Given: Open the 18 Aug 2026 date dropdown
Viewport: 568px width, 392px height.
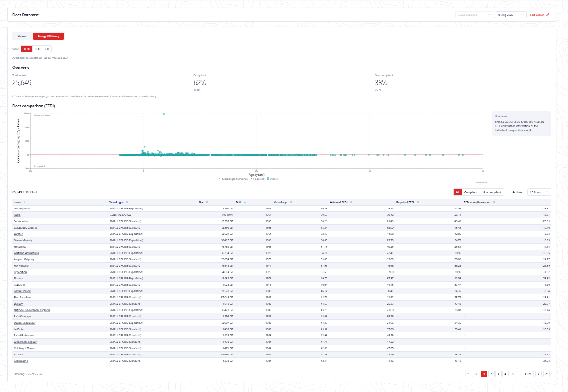Looking at the screenshot, I should 510,15.
